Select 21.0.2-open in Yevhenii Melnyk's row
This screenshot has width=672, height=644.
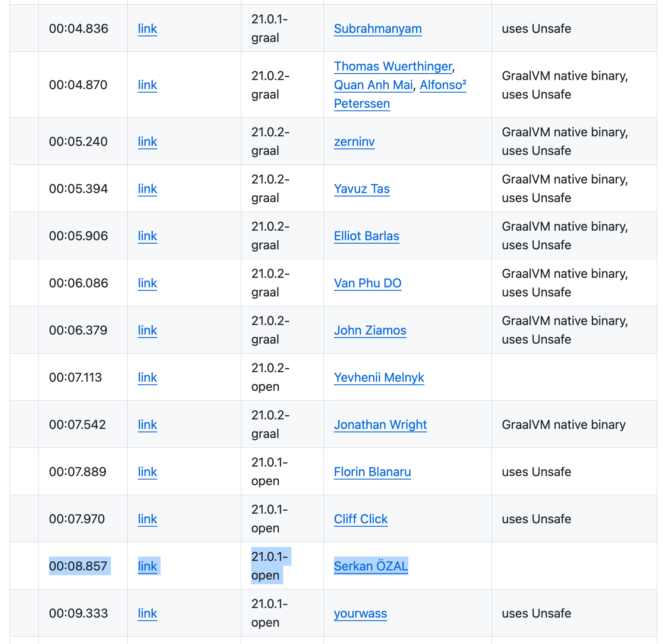coord(271,377)
